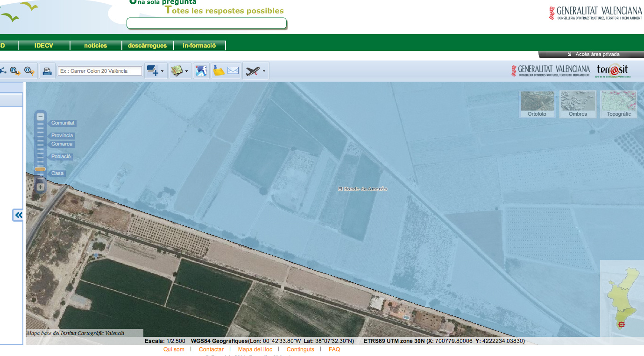
Task: Open the add layer dropdown
Action: coord(156,71)
